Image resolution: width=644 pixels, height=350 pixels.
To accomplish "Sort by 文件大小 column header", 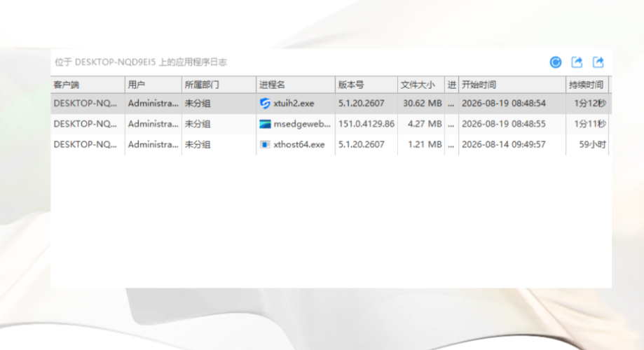I will [x=421, y=85].
